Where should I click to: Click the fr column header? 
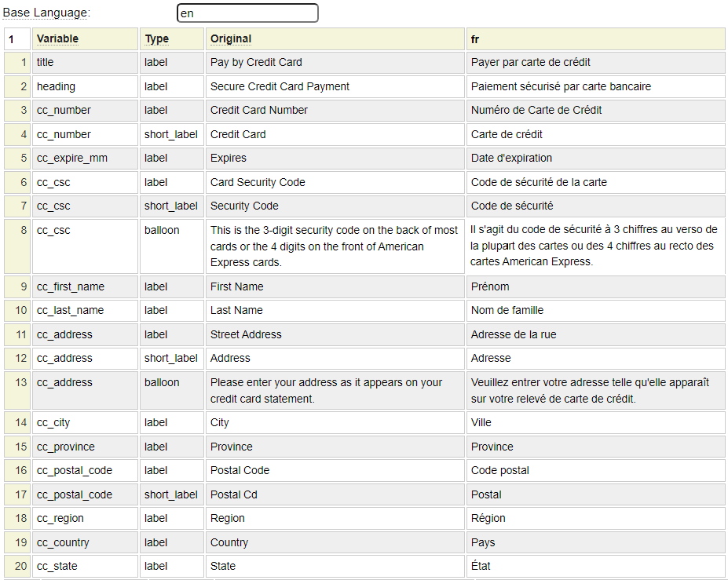pyautogui.click(x=595, y=38)
